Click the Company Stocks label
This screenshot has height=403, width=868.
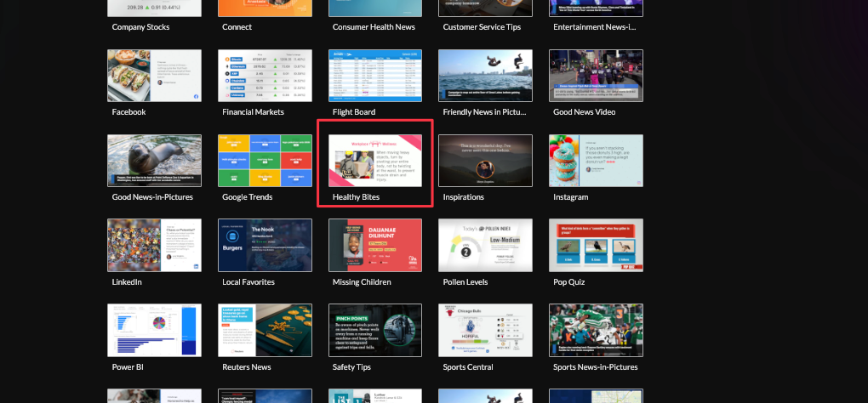tap(140, 27)
